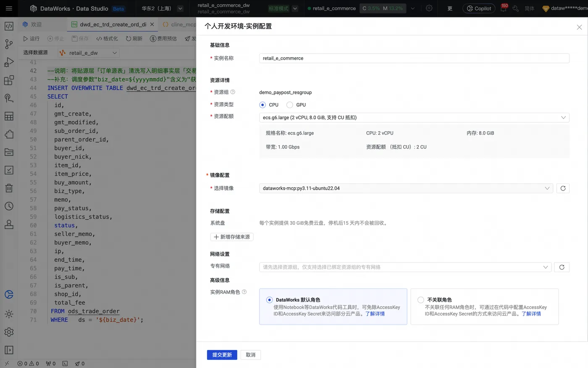The height and width of the screenshot is (368, 588).
Task: Open the table grid sidebar icon
Action: pyautogui.click(x=9, y=116)
